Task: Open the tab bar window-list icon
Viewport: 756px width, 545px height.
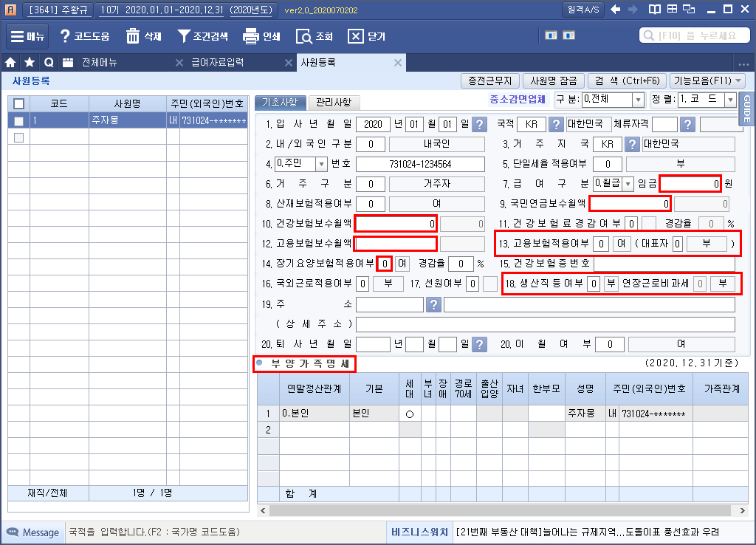Action: pyautogui.click(x=68, y=62)
